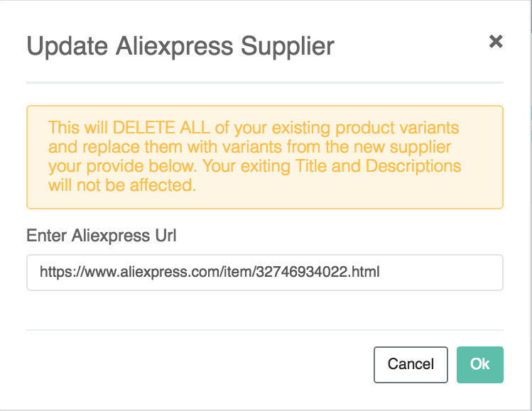Place cursor in the aliexpress.com URL text
Viewport: 532px width, 411px height.
[x=210, y=273]
